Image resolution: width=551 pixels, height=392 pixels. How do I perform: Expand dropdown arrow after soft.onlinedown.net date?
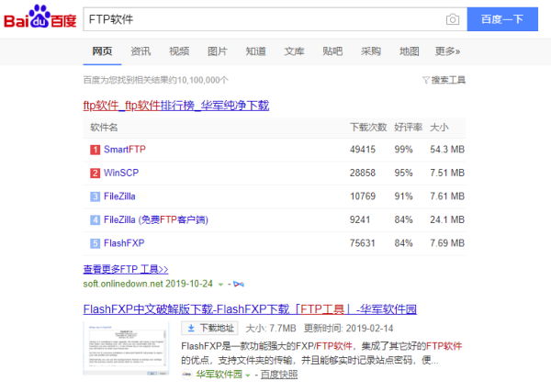pos(220,285)
